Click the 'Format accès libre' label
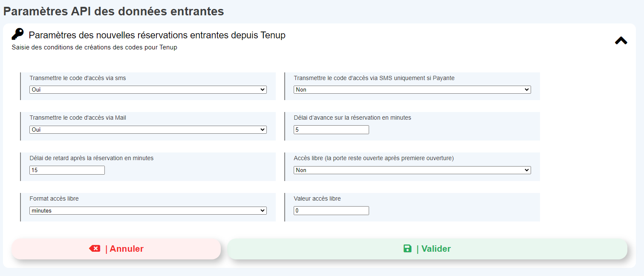Screen dimensions: 644x276 tap(54, 198)
